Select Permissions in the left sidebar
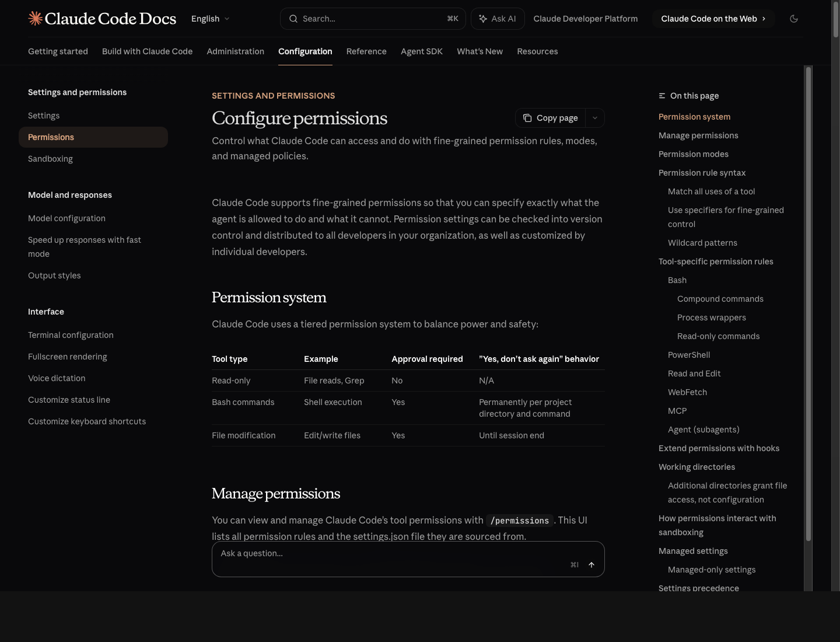840x642 pixels. pos(93,137)
